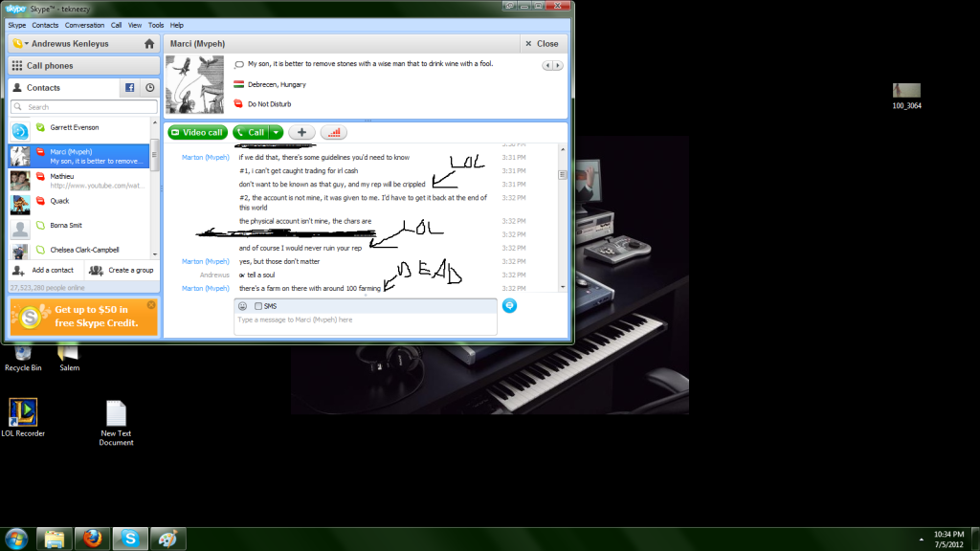This screenshot has height=551, width=980.
Task: Show recent conversations clock icon
Action: (x=150, y=87)
